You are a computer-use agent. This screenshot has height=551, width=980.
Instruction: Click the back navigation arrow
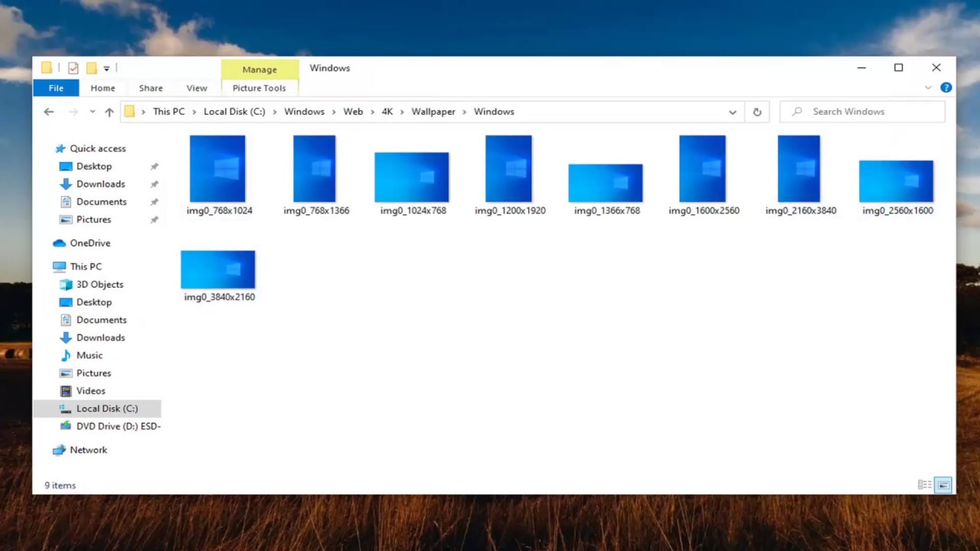pyautogui.click(x=49, y=111)
